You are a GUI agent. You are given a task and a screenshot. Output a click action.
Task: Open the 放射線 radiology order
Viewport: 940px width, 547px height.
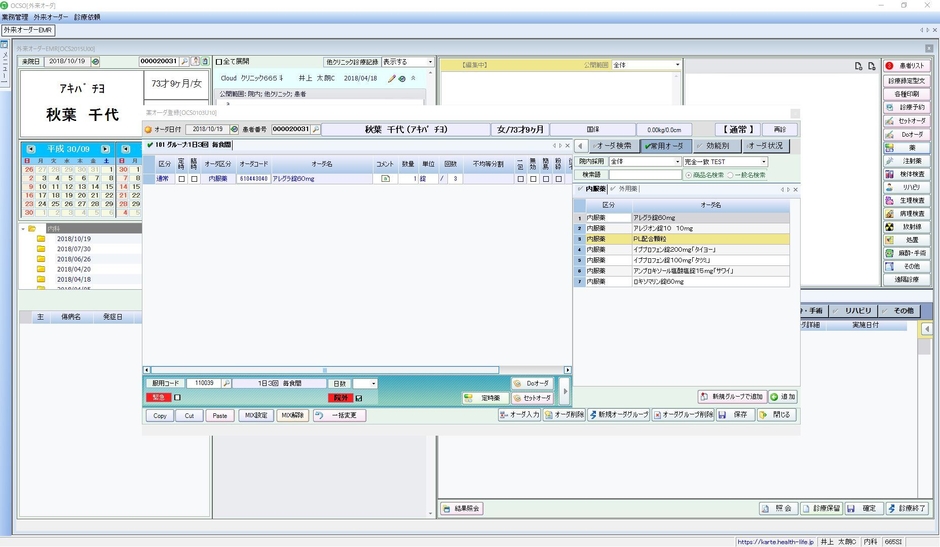906,227
